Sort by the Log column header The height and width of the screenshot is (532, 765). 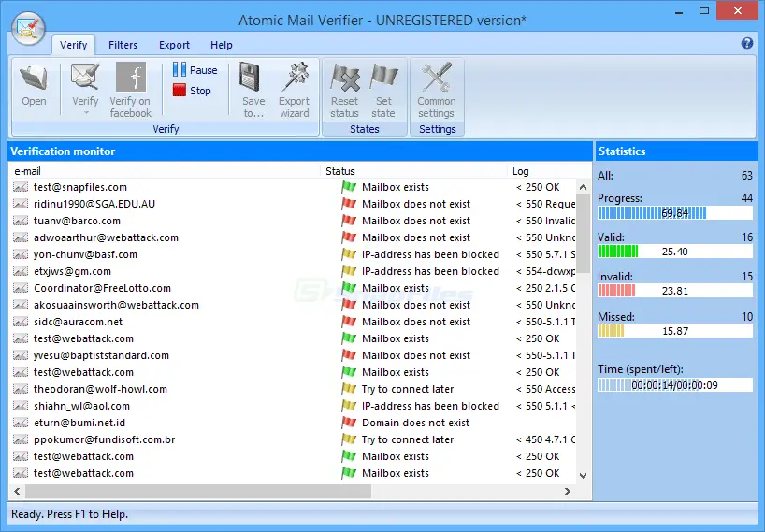point(549,171)
